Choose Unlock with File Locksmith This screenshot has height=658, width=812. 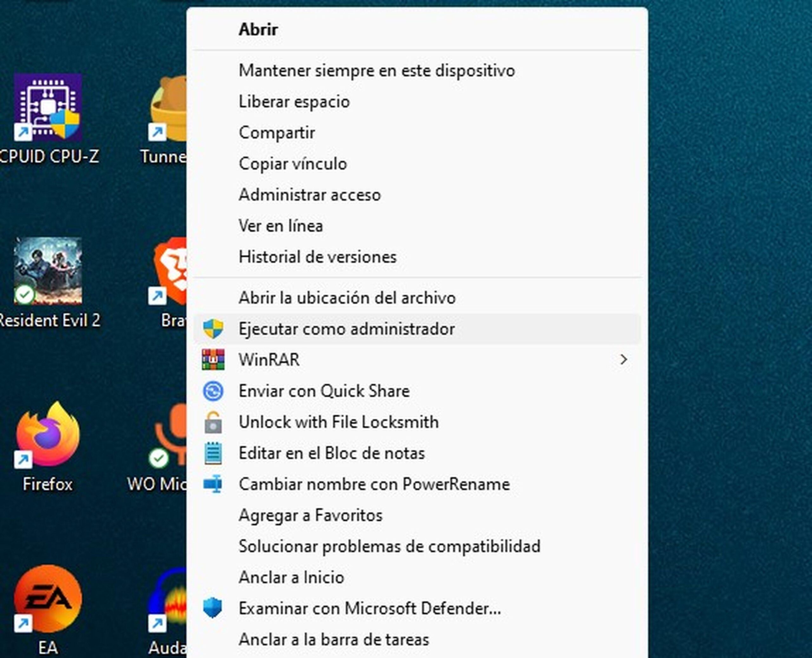coord(338,422)
